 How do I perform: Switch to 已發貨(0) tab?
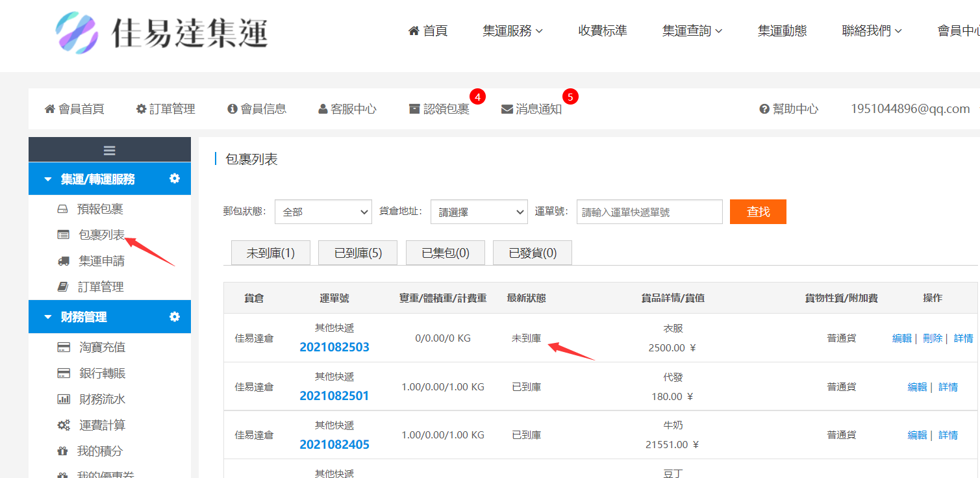click(x=533, y=253)
